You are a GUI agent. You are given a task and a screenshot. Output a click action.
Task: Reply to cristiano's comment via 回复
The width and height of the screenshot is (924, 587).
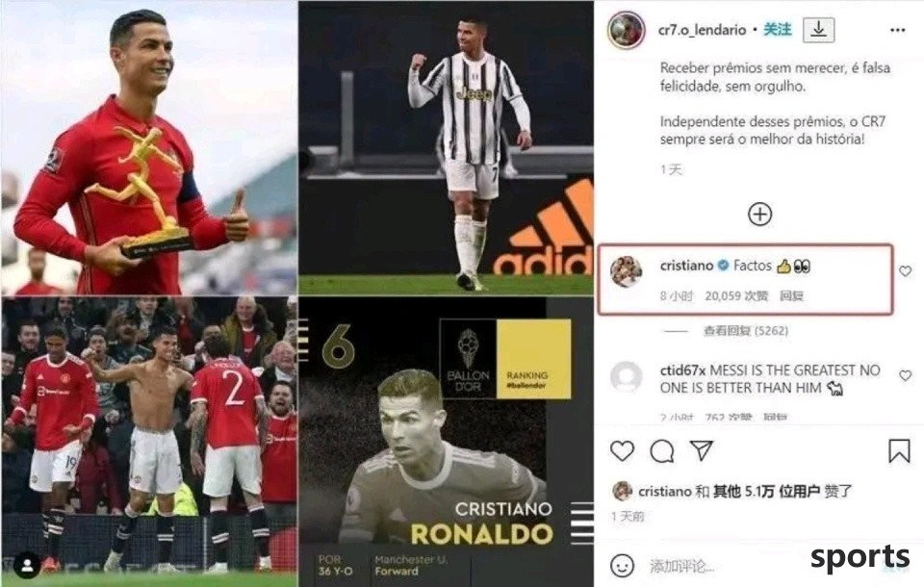tap(791, 295)
